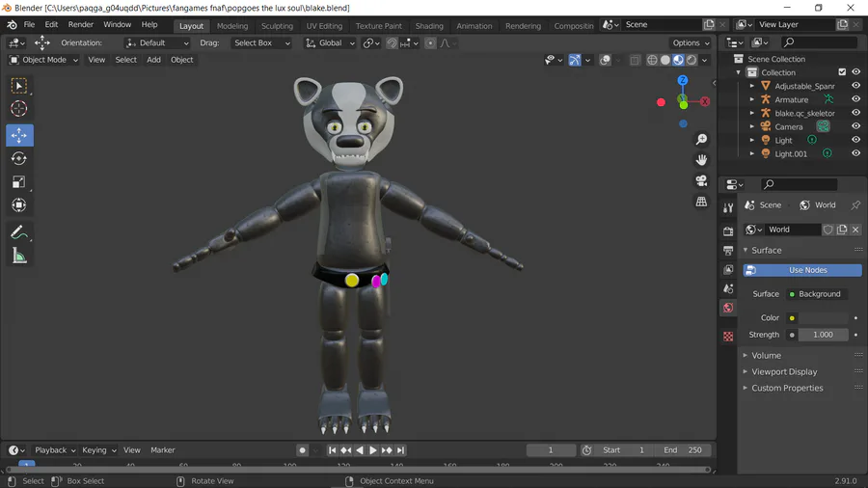The width and height of the screenshot is (868, 488).
Task: Open the Object Mode dropdown
Action: pos(43,60)
